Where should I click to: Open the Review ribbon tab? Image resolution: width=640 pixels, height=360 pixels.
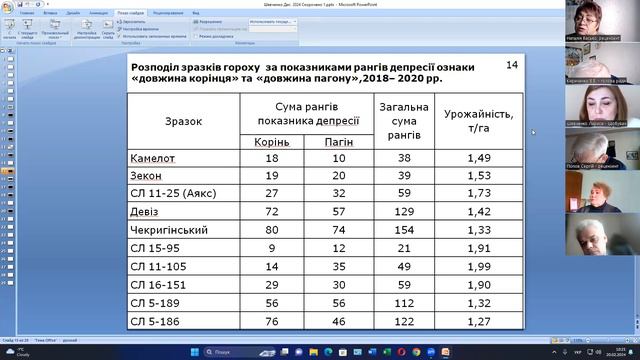pyautogui.click(x=168, y=13)
